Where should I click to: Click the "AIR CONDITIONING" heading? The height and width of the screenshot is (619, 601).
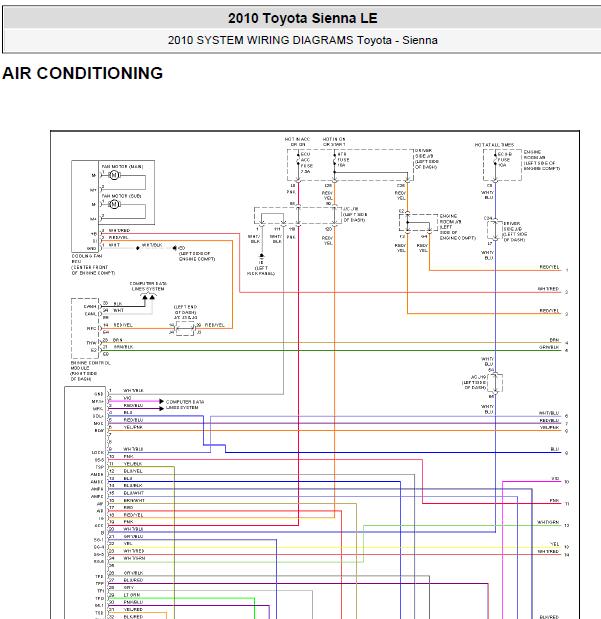coord(83,73)
